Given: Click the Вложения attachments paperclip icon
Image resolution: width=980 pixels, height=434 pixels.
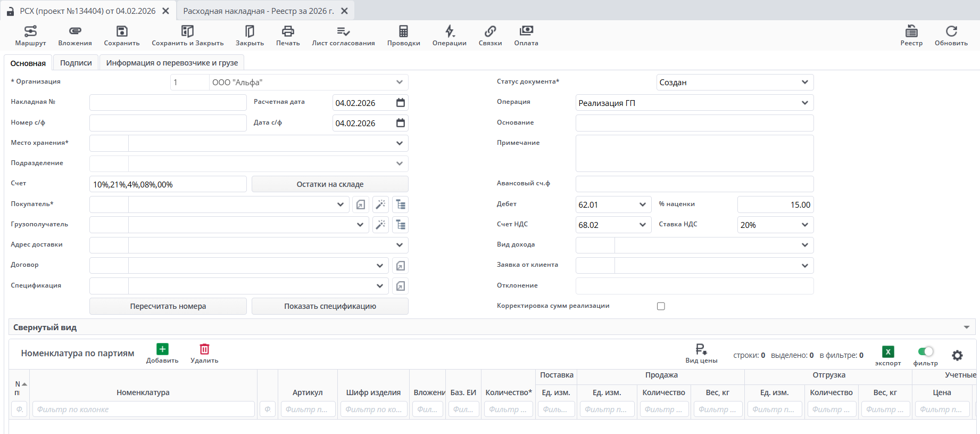Looking at the screenshot, I should click(x=75, y=31).
